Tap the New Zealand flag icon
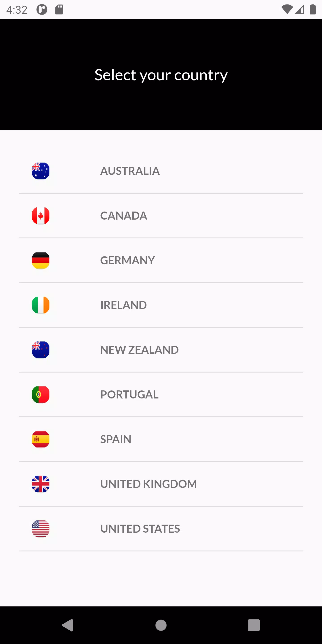 (40, 350)
